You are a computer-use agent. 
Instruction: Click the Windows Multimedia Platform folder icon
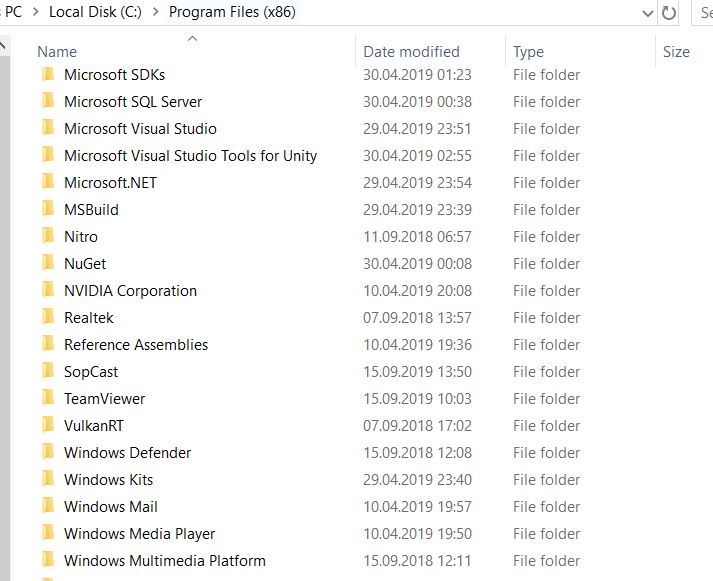coord(48,560)
